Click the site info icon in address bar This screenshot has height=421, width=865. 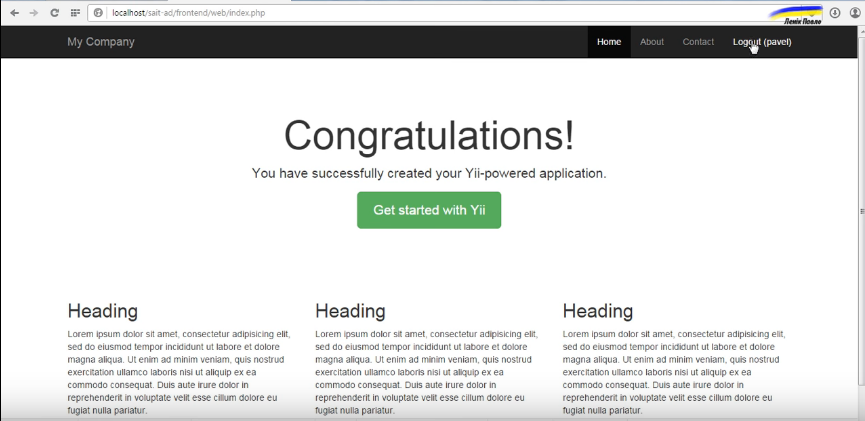(98, 13)
